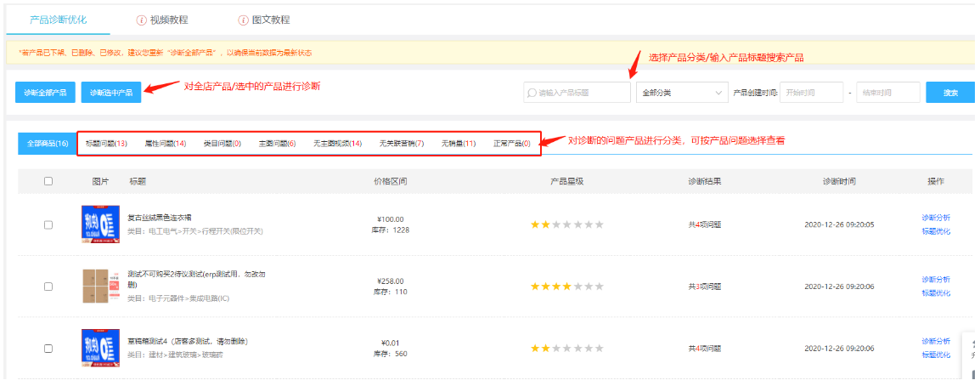Click the 产品星级 column header
This screenshot has width=980, height=386.
point(567,181)
